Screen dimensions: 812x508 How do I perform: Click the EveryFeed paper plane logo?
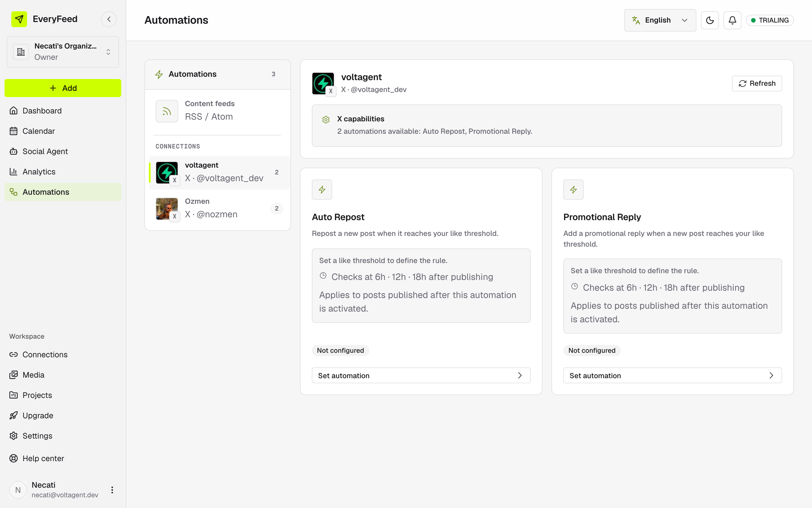(x=19, y=19)
